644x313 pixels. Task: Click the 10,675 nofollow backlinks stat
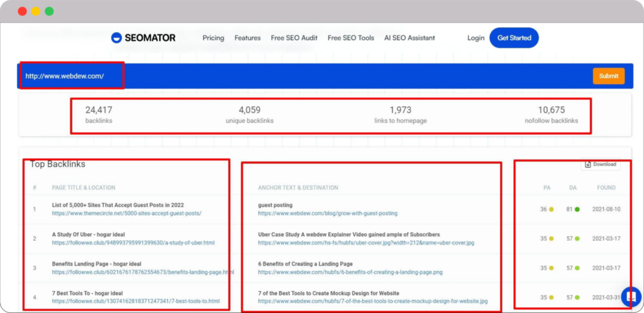pos(551,115)
